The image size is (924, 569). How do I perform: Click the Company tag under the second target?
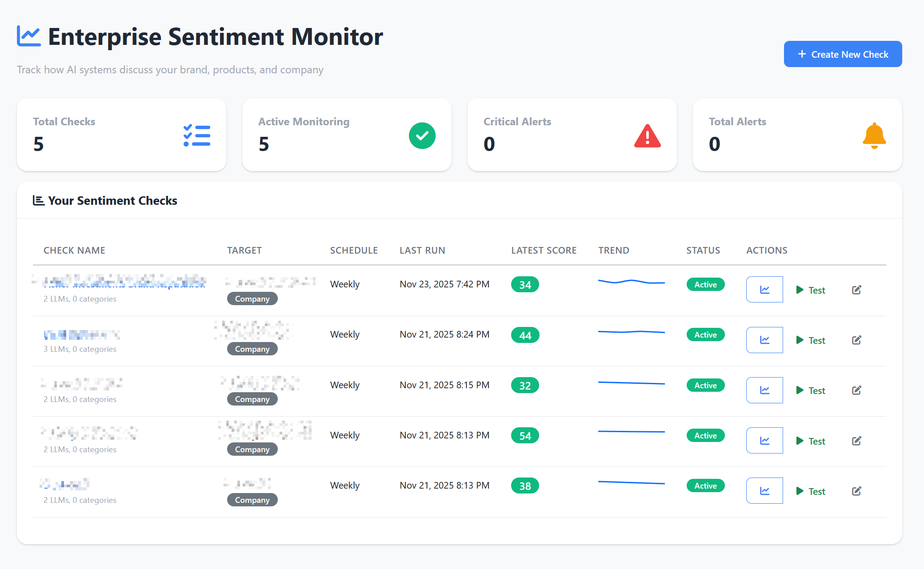[x=252, y=349]
